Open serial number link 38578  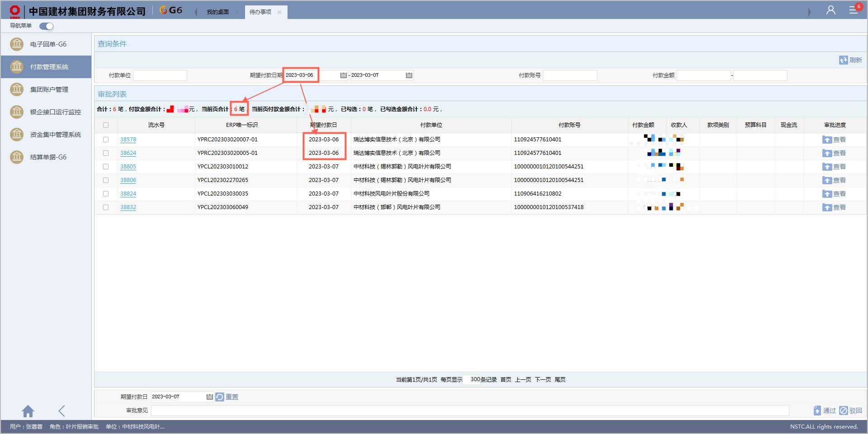(128, 140)
